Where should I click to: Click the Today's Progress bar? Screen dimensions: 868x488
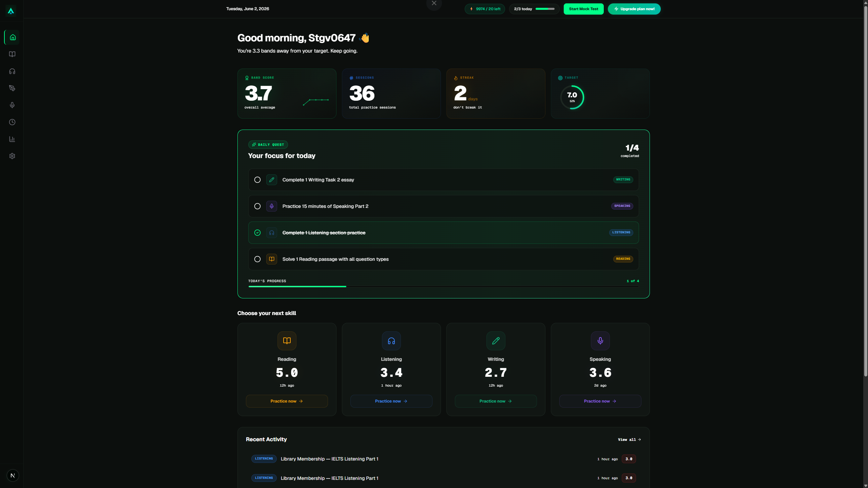click(x=444, y=287)
